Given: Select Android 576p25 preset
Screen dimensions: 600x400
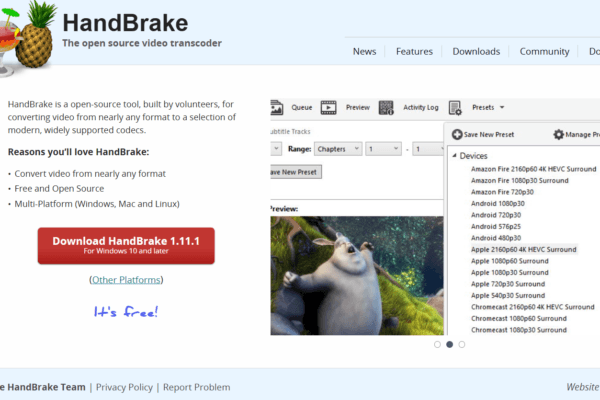Looking at the screenshot, I should tap(496, 226).
